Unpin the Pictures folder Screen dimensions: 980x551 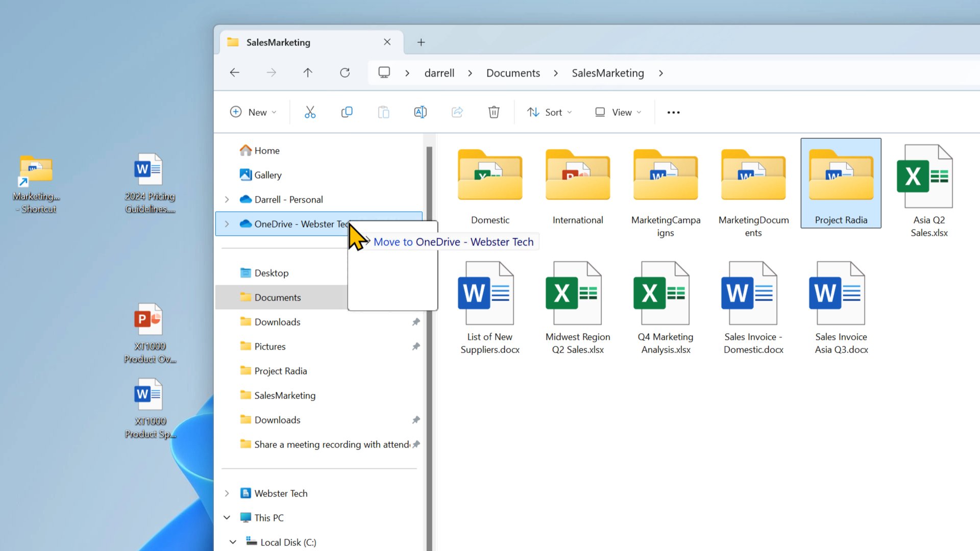click(415, 346)
